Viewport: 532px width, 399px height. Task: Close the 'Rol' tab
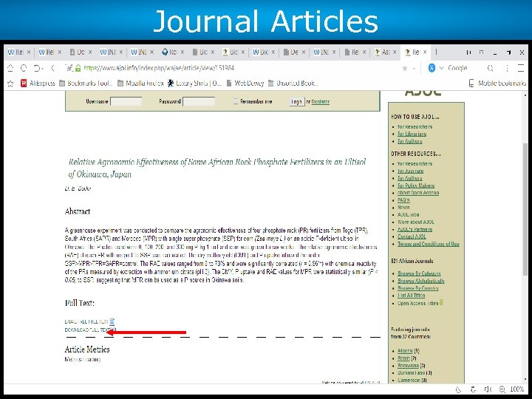coord(183,52)
